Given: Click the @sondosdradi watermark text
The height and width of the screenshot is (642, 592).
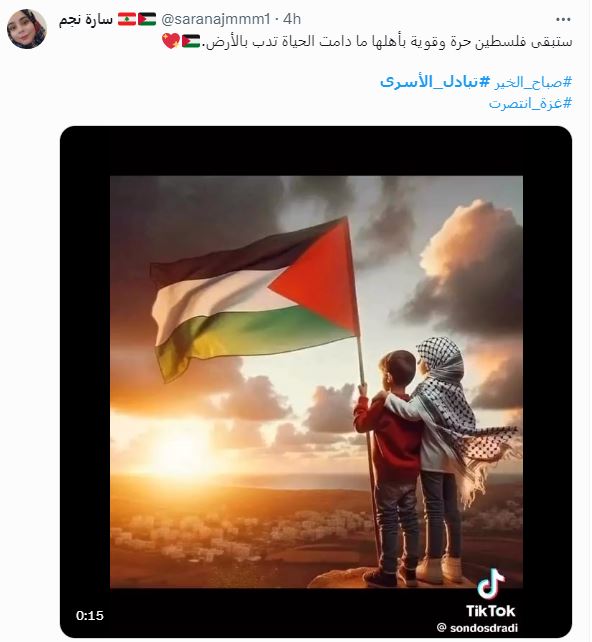Looking at the screenshot, I should coord(477,628).
